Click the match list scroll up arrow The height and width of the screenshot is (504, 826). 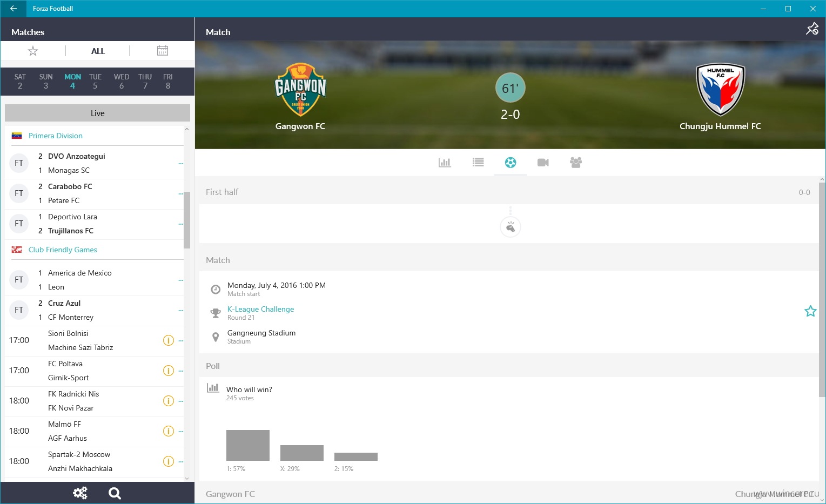coord(187,129)
